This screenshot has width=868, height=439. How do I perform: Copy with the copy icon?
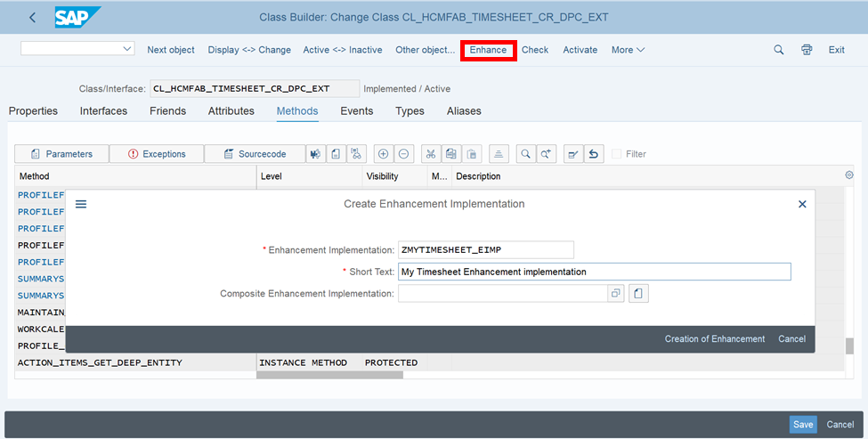click(x=451, y=154)
